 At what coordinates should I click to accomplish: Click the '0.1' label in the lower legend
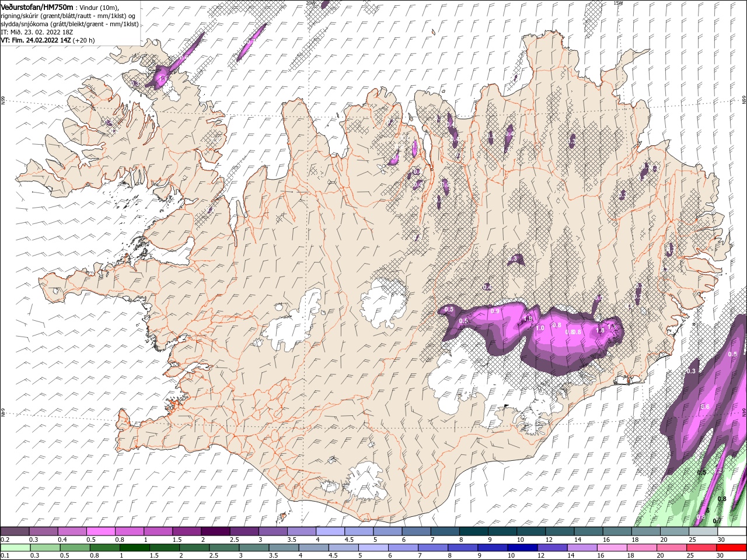(x=5, y=555)
